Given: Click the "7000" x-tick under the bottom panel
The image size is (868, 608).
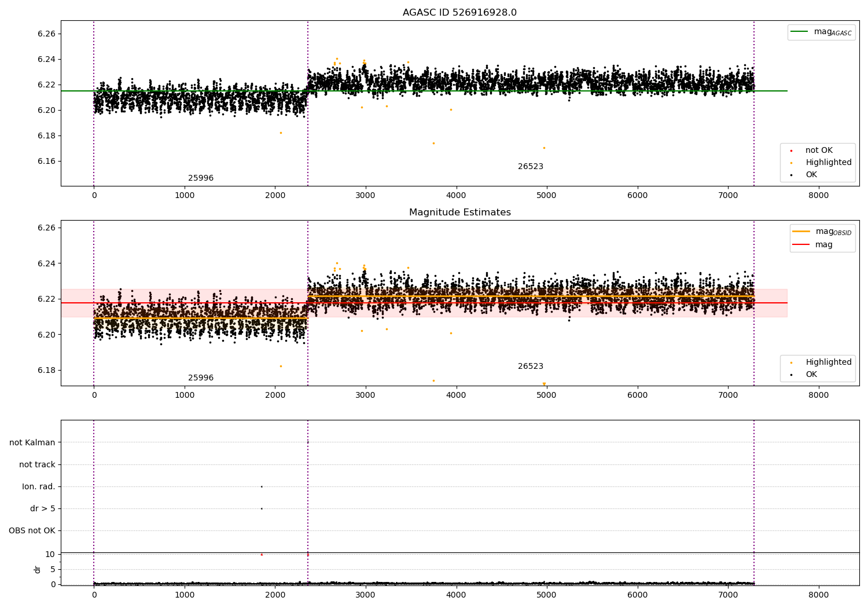Looking at the screenshot, I should (x=728, y=595).
